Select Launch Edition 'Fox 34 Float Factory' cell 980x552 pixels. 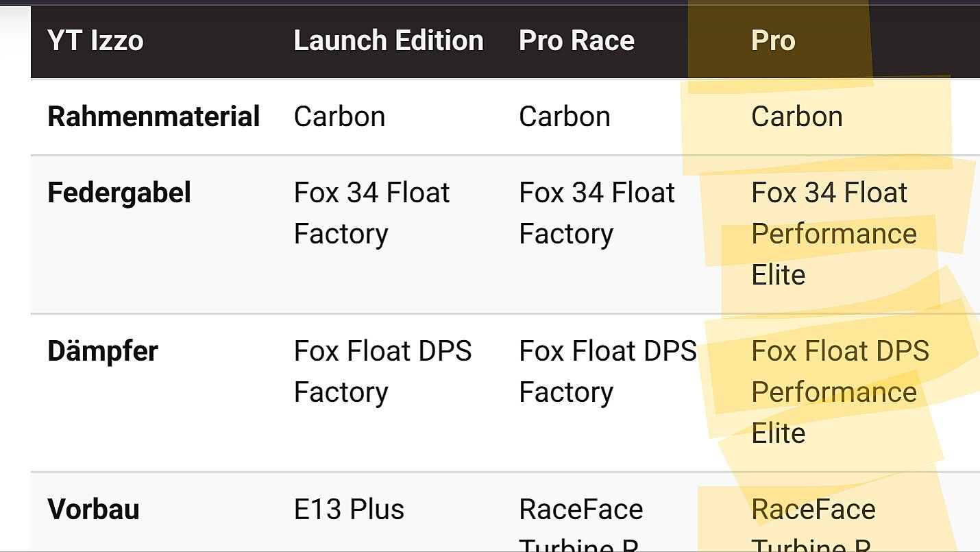371,213
